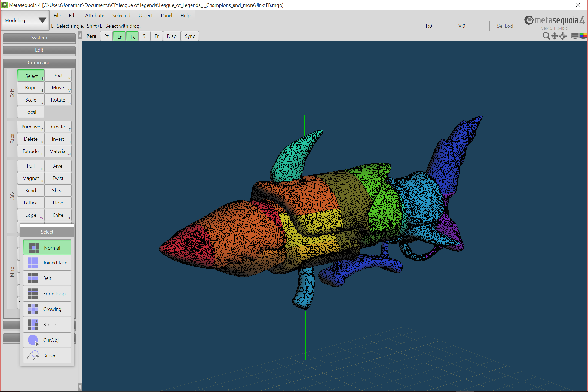The height and width of the screenshot is (392, 588).
Task: Open the Pers view type menu
Action: pyautogui.click(x=91, y=36)
